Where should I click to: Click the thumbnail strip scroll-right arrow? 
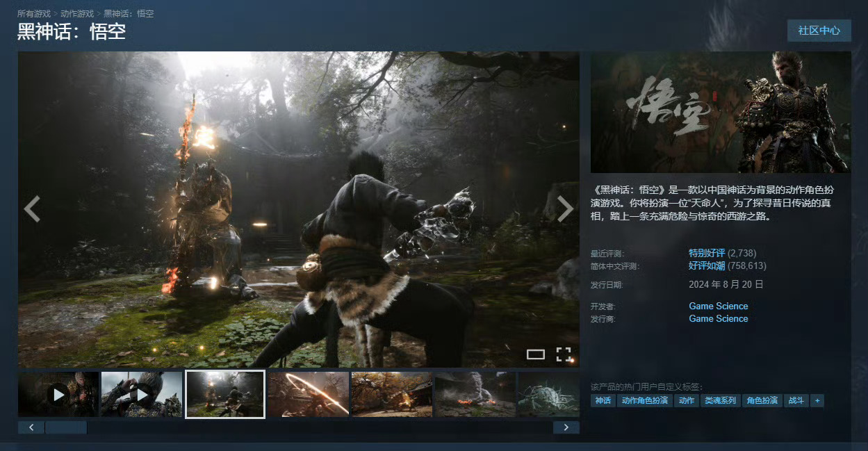(566, 427)
